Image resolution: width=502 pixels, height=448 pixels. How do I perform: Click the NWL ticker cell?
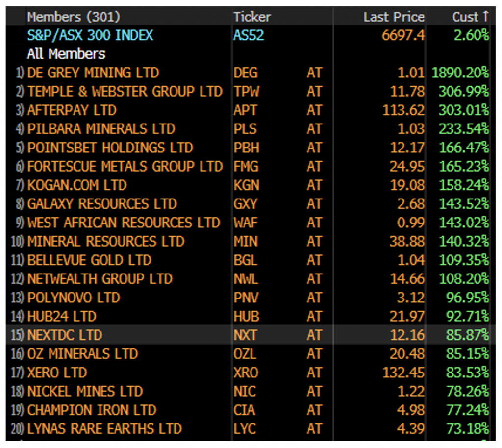[246, 279]
